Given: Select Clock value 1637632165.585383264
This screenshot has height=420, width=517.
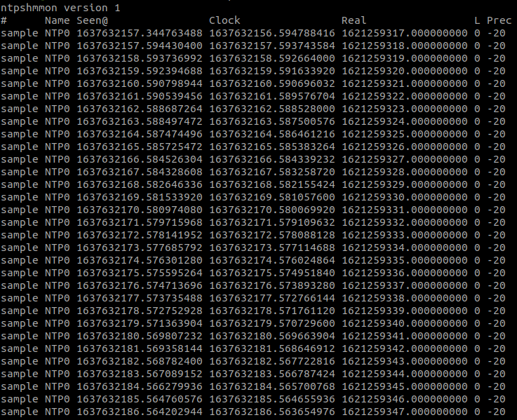Looking at the screenshot, I should (272, 147).
